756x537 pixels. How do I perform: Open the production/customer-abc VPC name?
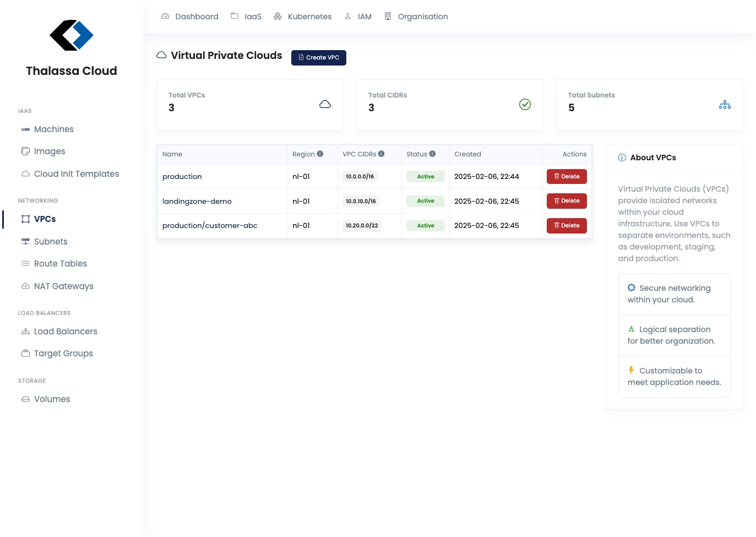(210, 226)
